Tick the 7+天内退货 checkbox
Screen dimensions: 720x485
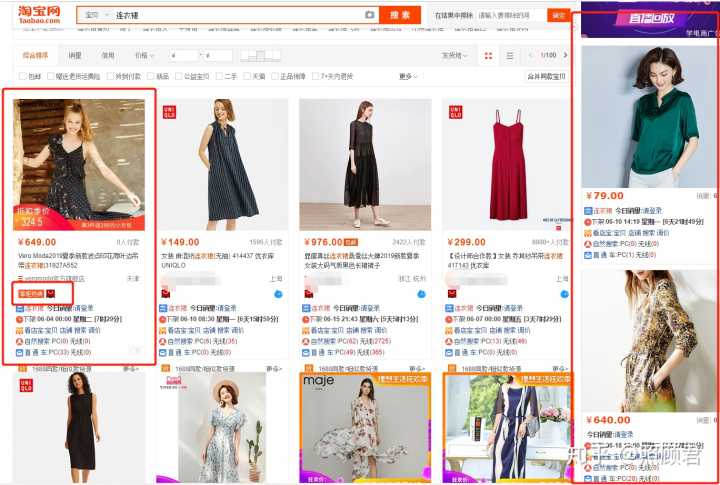[x=315, y=76]
